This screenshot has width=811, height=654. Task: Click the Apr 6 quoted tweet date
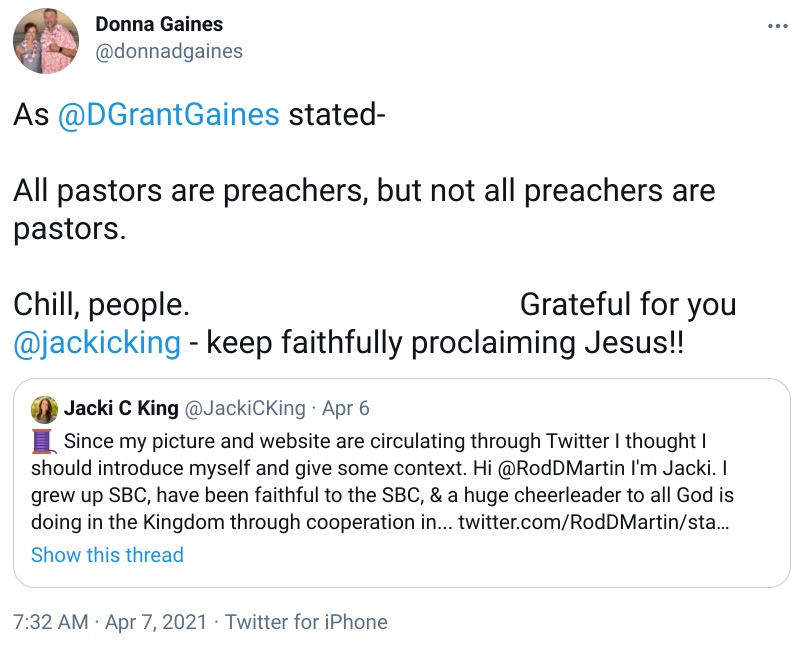click(346, 408)
